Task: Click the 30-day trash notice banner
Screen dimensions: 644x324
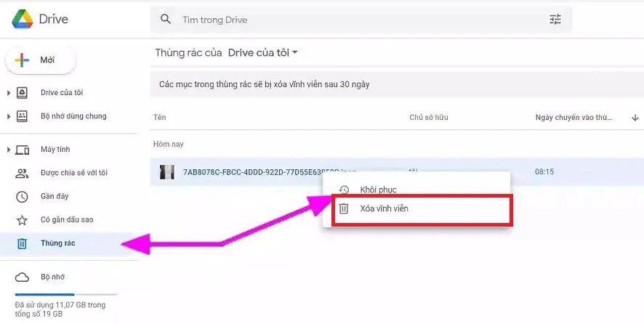Action: click(397, 84)
